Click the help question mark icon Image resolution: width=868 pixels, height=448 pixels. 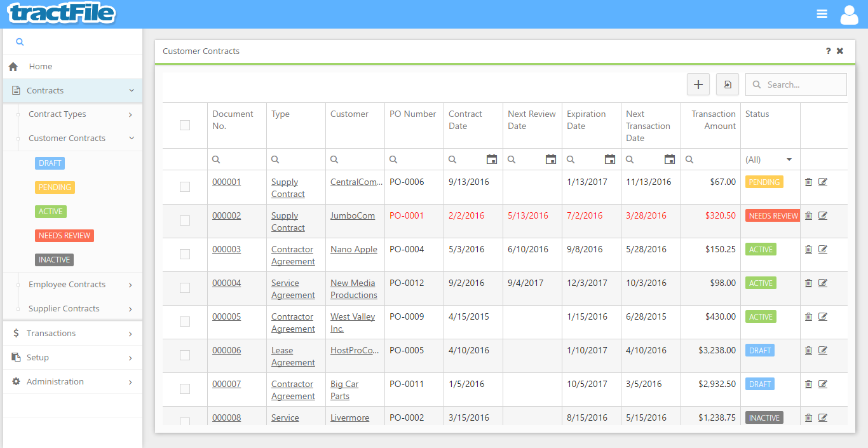[827, 51]
